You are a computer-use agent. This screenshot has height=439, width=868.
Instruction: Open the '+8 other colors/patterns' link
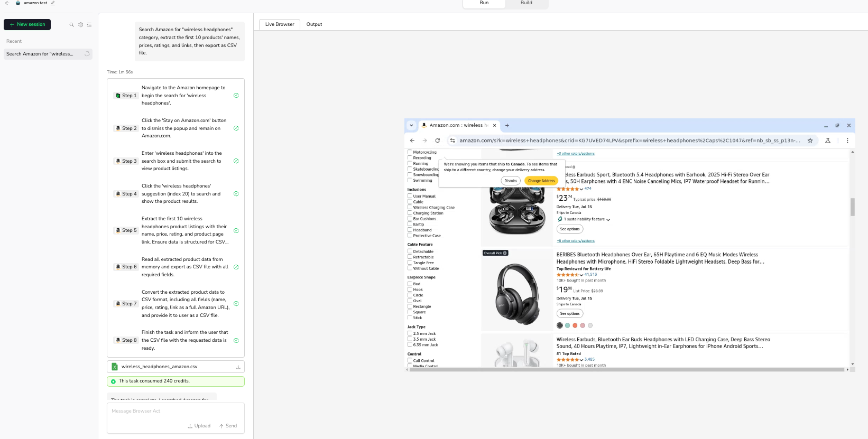coord(576,241)
